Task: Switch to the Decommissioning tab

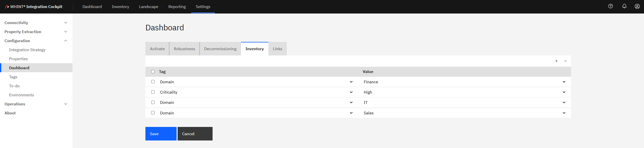Action: point(220,49)
